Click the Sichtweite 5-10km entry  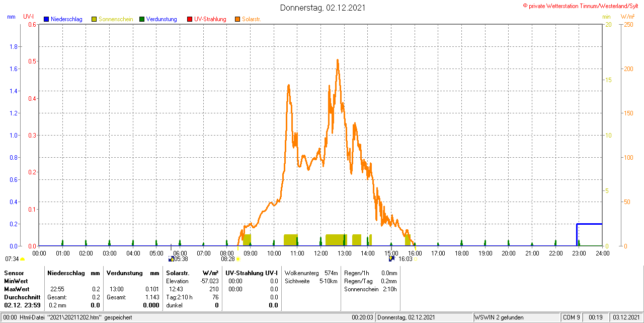click(x=311, y=281)
